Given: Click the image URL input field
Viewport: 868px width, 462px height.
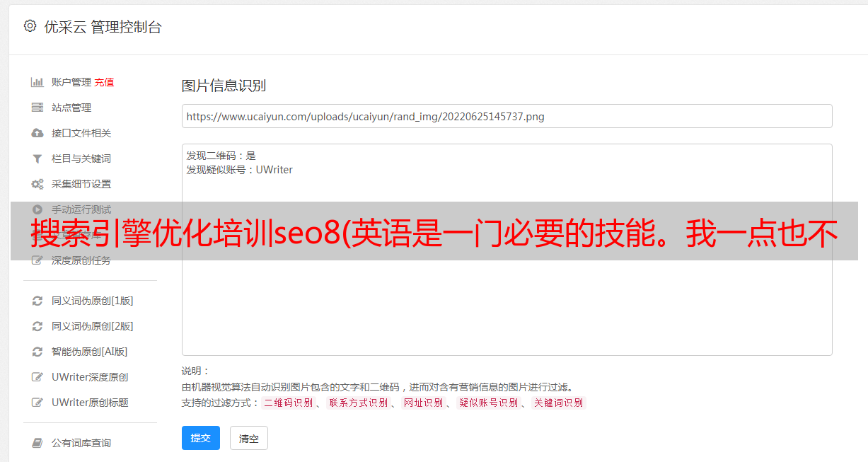Looking at the screenshot, I should (x=507, y=116).
